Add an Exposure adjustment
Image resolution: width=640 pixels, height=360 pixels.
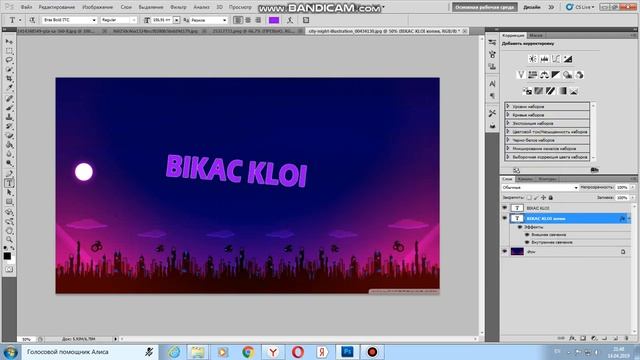click(x=568, y=59)
